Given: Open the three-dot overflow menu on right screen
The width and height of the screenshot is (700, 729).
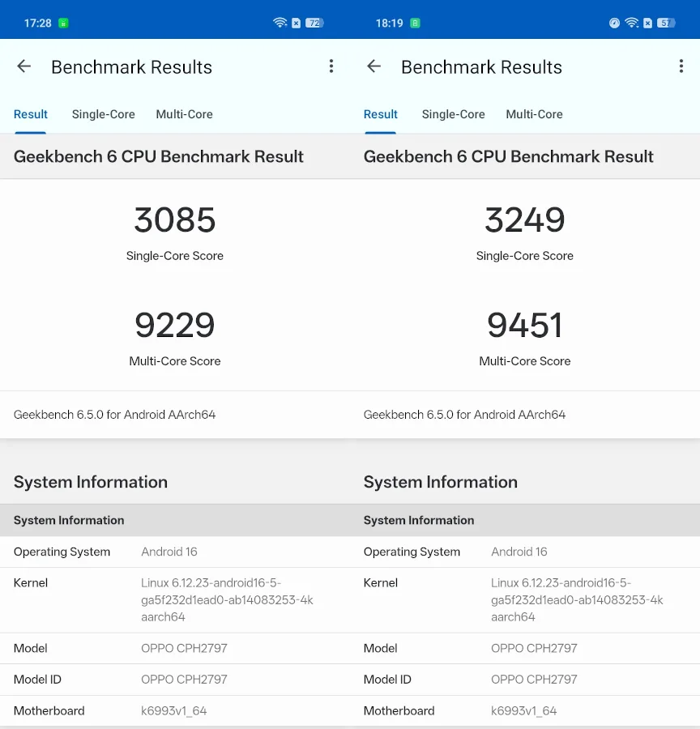Looking at the screenshot, I should pos(681,66).
